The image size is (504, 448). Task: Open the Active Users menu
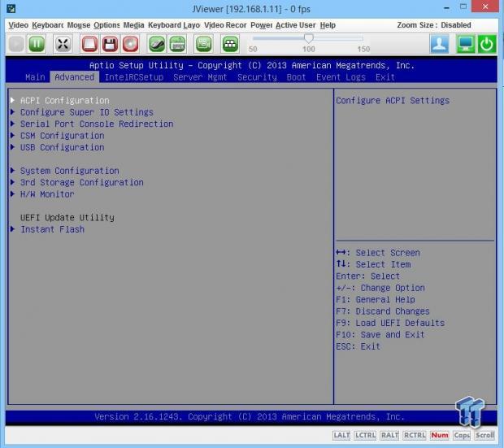tap(296, 25)
